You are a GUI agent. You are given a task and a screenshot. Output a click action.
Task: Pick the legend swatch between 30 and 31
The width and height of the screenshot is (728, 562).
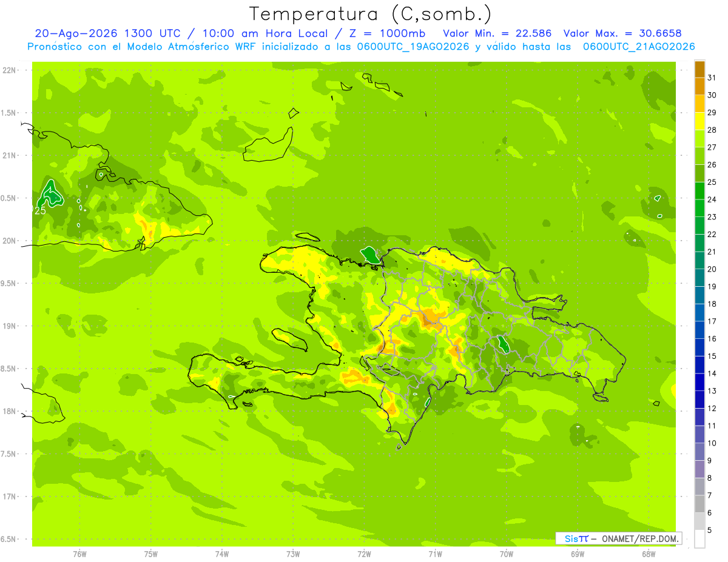[x=699, y=85]
